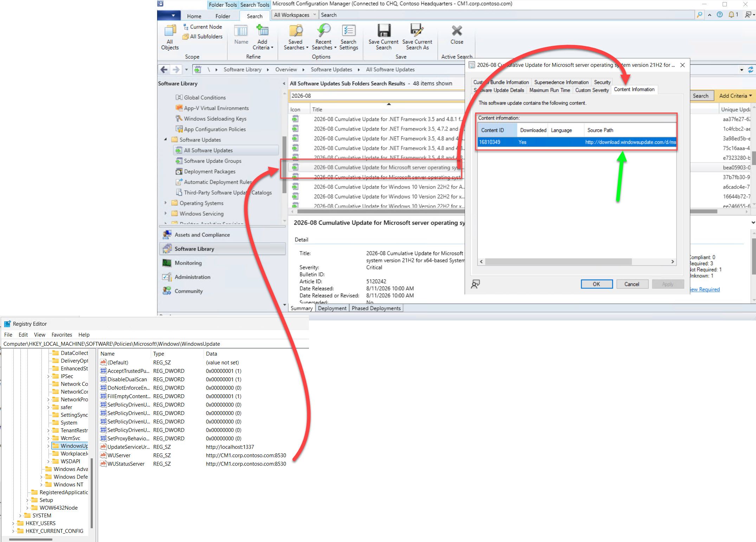Image resolution: width=756 pixels, height=542 pixels.
Task: Open the Monitoring workspace
Action: click(222, 263)
